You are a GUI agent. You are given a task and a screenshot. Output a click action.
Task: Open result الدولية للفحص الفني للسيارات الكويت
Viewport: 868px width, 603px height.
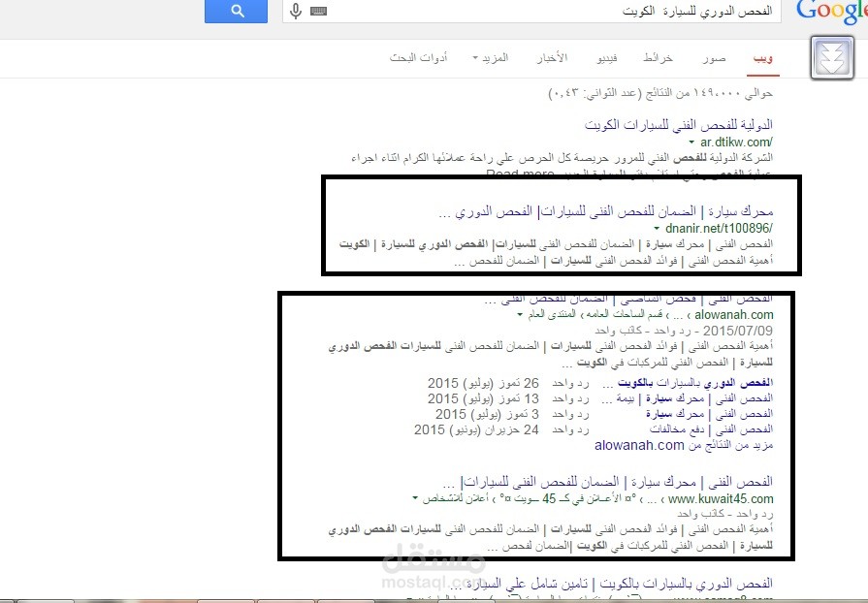[x=678, y=124]
